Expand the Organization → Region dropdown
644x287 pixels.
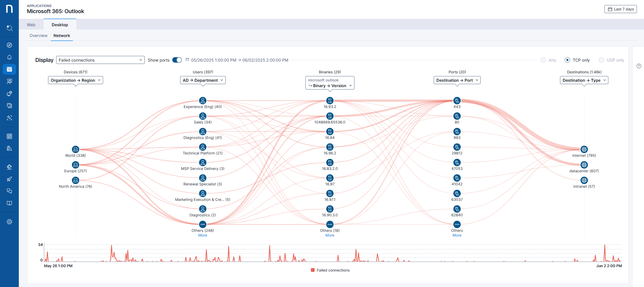coord(76,80)
